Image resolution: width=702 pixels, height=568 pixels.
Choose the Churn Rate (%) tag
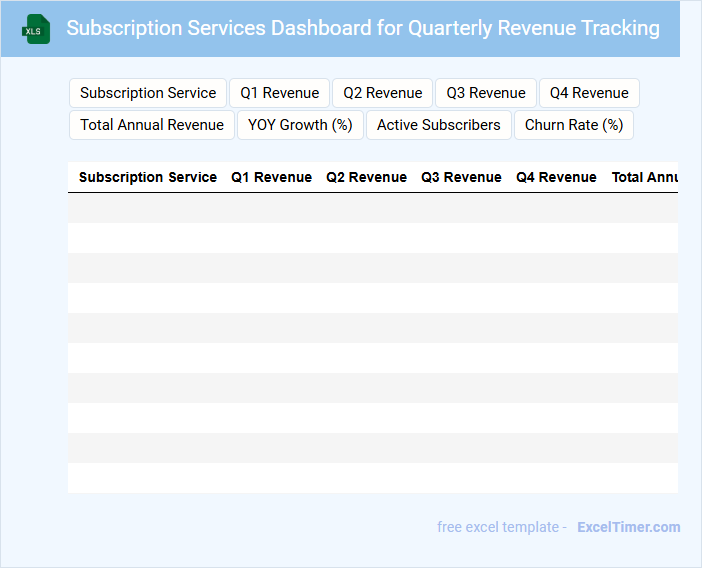coord(573,125)
